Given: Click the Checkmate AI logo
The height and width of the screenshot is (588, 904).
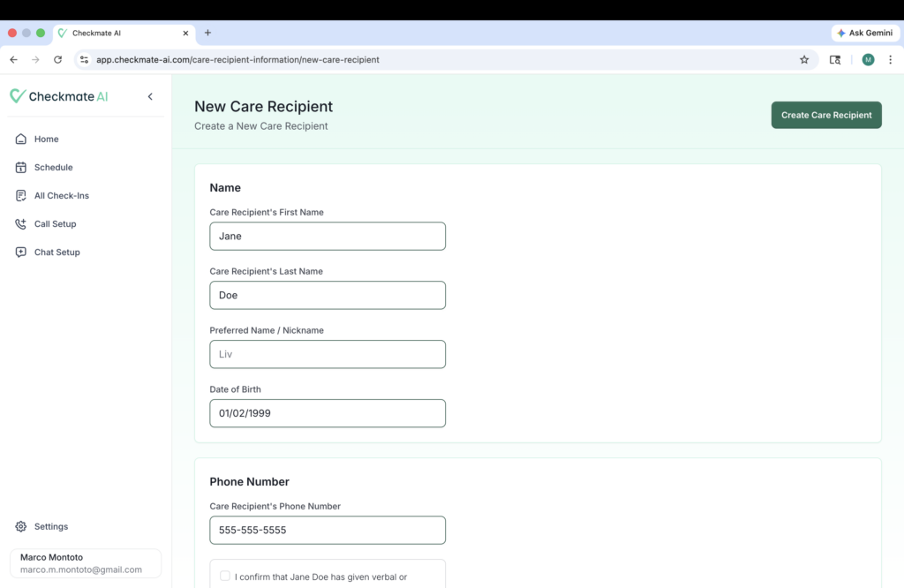Looking at the screenshot, I should (59, 96).
